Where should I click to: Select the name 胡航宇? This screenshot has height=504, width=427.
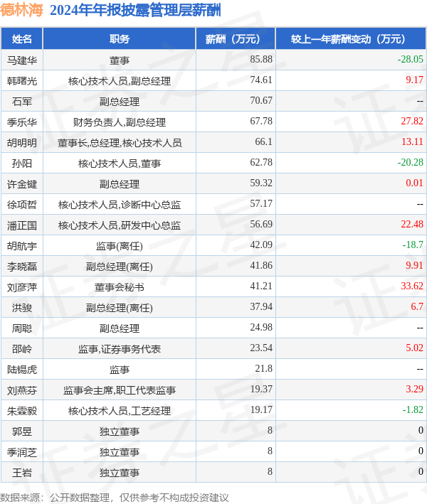22,246
